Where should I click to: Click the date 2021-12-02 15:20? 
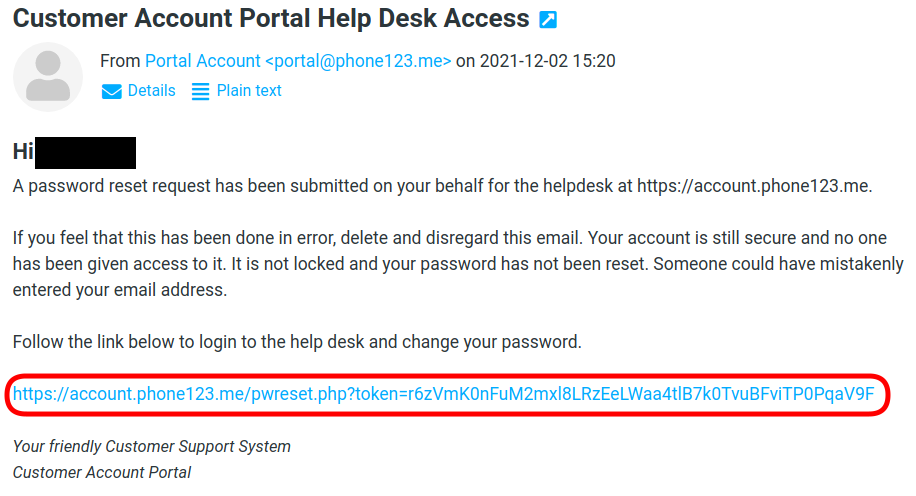(x=547, y=61)
